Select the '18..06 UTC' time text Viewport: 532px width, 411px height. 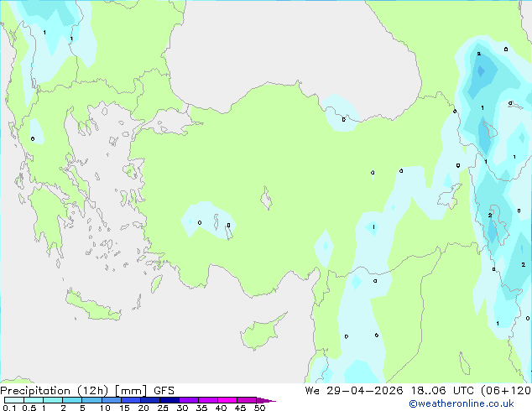(443, 391)
